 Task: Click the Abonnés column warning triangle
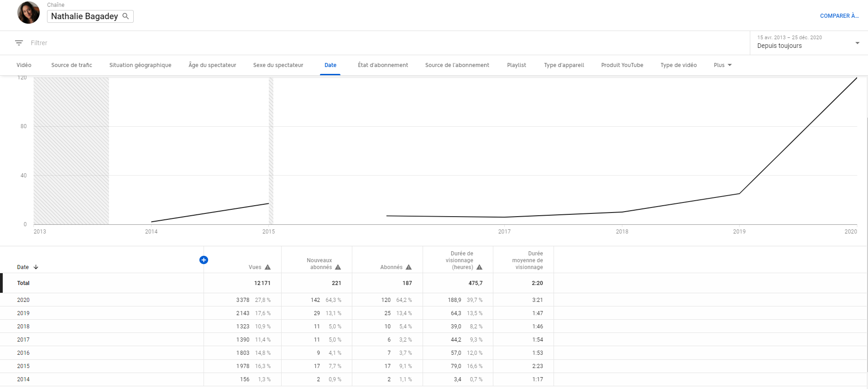point(409,267)
